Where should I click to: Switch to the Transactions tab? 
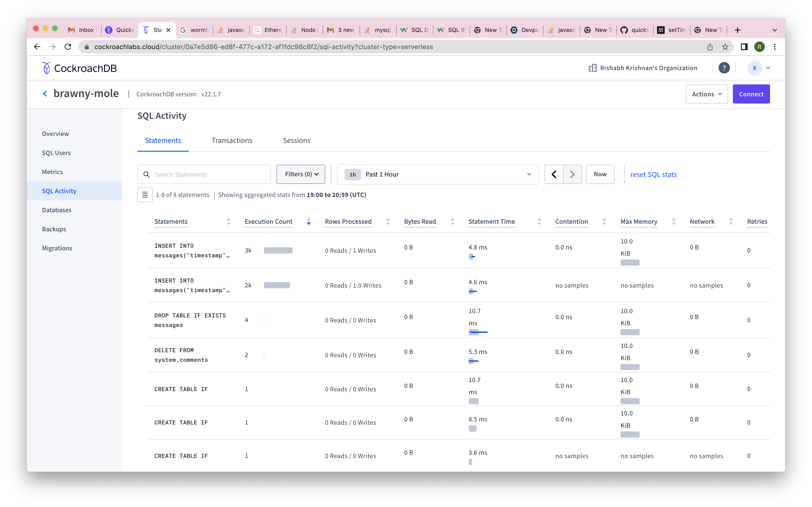pos(232,140)
